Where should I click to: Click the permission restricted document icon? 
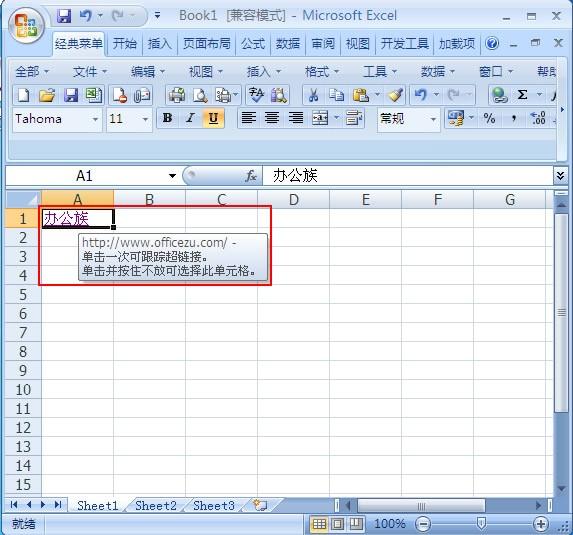119,95
